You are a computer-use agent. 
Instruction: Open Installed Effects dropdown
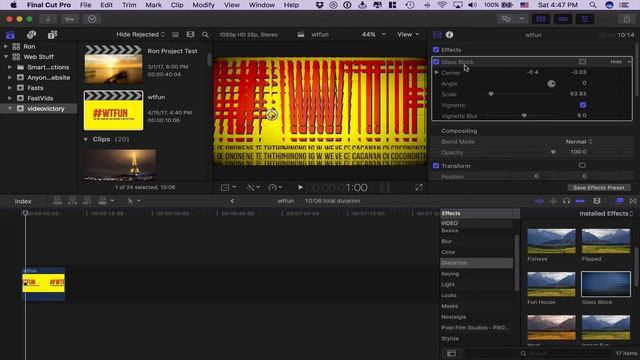pos(606,213)
